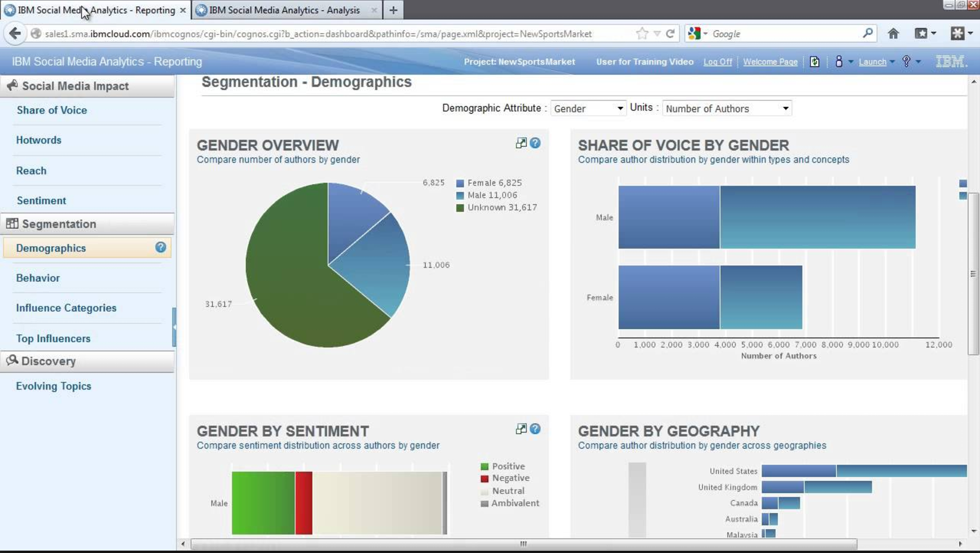
Task: Select Demographics in the sidebar
Action: pos(87,248)
